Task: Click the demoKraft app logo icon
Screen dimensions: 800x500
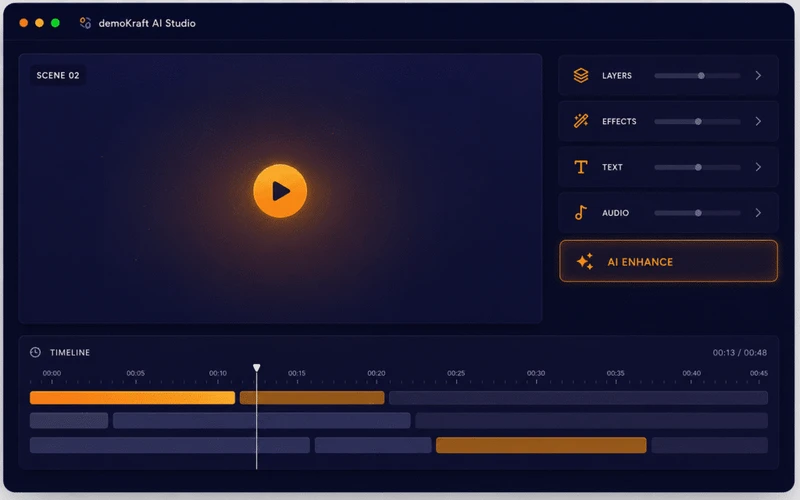Action: coord(85,23)
